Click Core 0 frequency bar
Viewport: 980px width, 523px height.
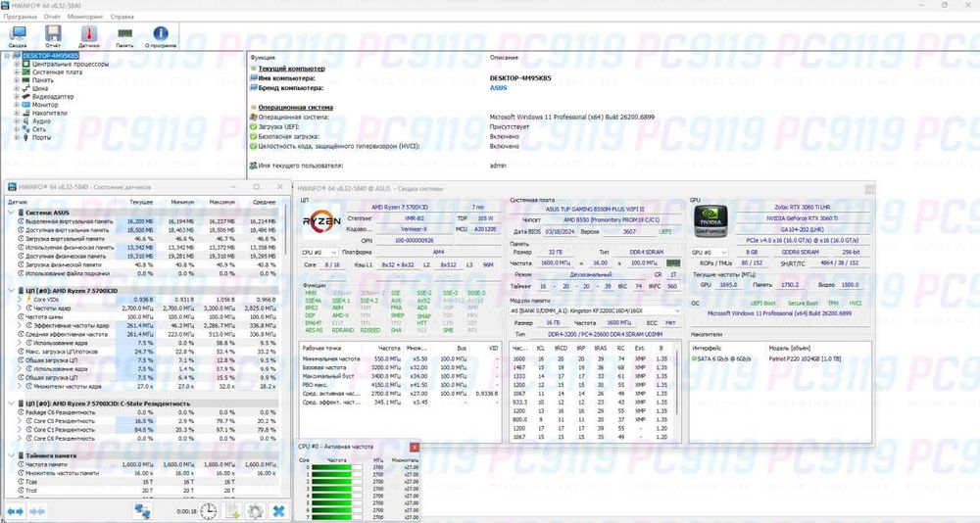coord(337,467)
